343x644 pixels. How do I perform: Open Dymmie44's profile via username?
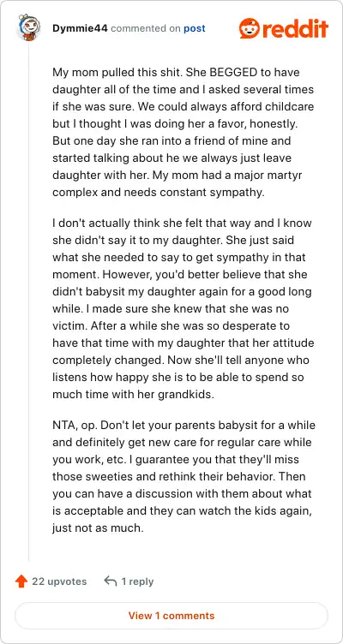pos(80,28)
